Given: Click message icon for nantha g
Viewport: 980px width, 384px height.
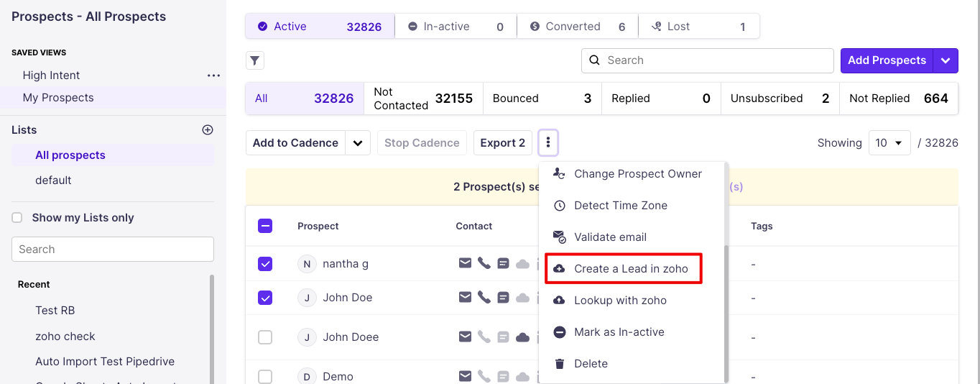Looking at the screenshot, I should pos(504,264).
